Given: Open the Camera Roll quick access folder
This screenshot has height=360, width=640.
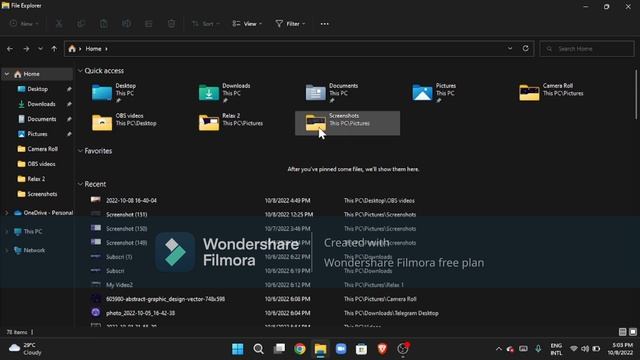Looking at the screenshot, I should [x=561, y=93].
